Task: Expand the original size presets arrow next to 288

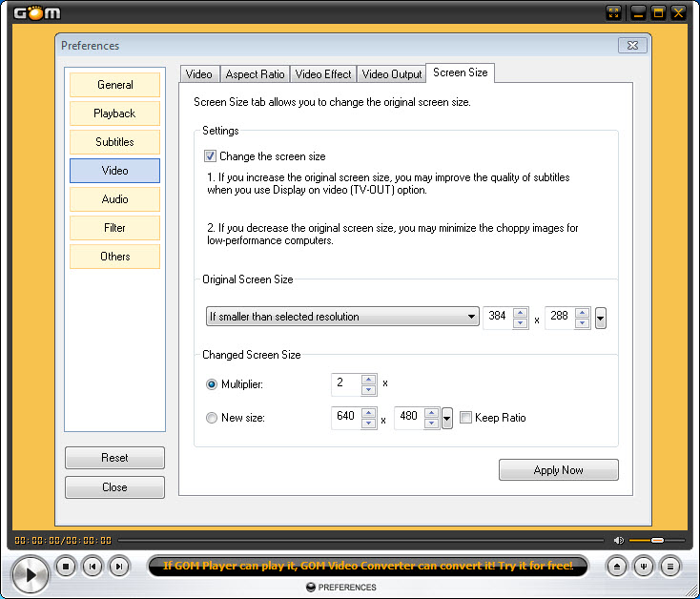Action: [x=600, y=318]
